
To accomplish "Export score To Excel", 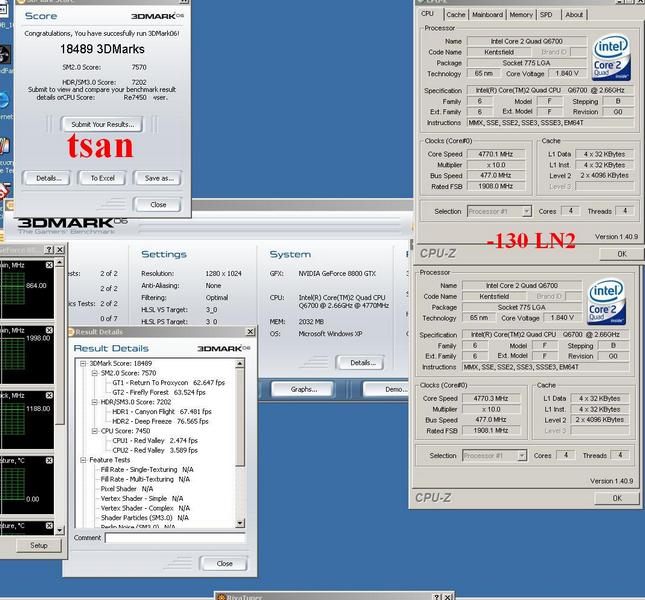I will (103, 178).
